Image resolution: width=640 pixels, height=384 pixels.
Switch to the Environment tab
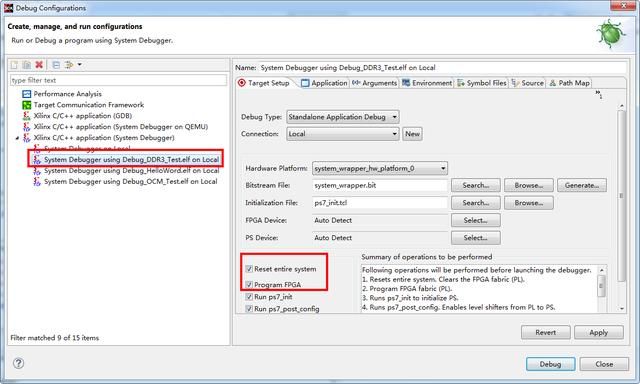427,83
